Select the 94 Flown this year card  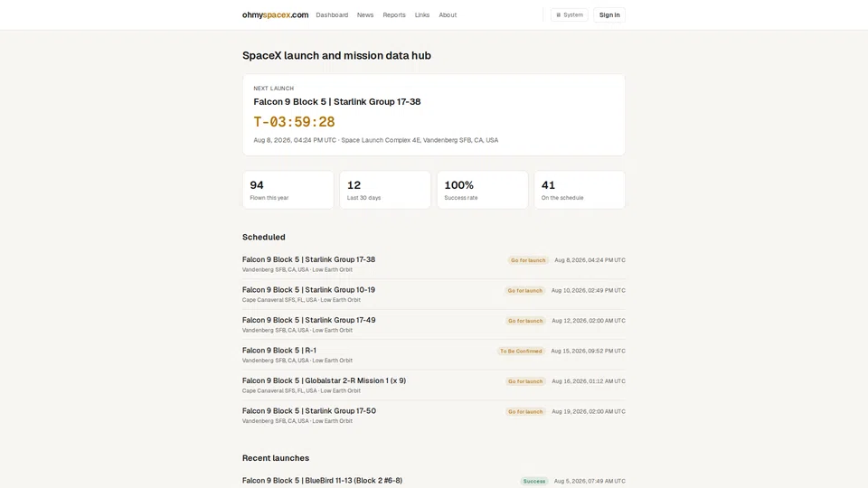(288, 190)
